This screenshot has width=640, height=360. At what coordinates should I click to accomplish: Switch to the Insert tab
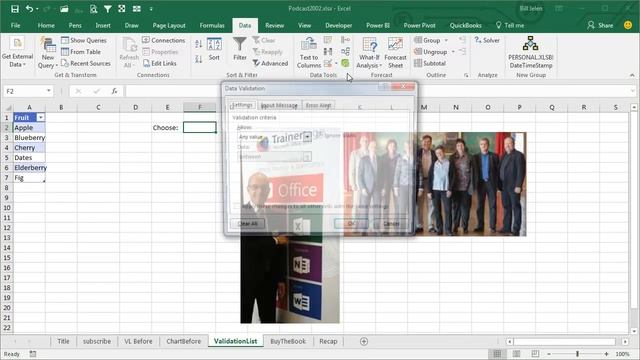(x=103, y=25)
